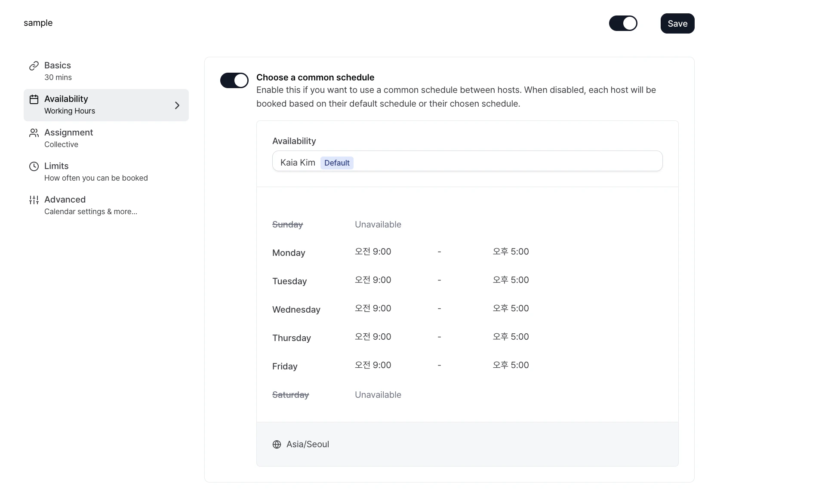Image resolution: width=825 pixels, height=504 pixels.
Task: Edit Monday's 오전 9:00 start time
Action: tap(372, 252)
